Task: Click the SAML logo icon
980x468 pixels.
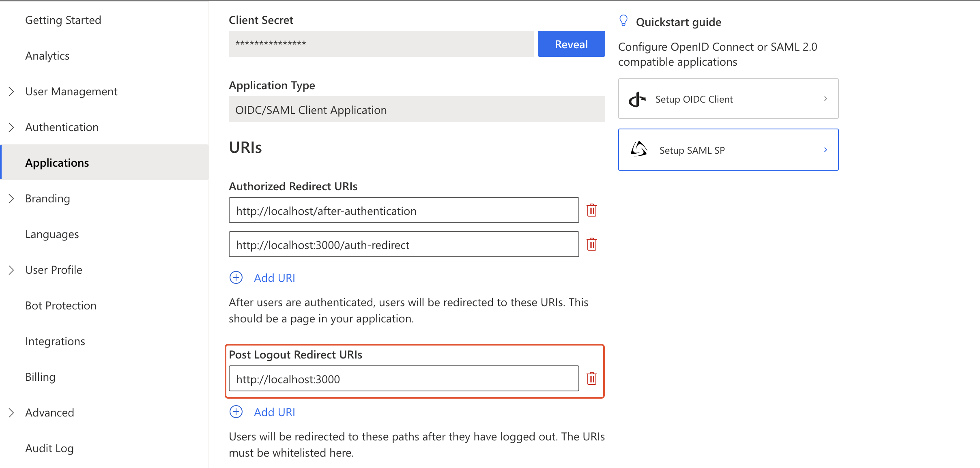Action: click(639, 150)
